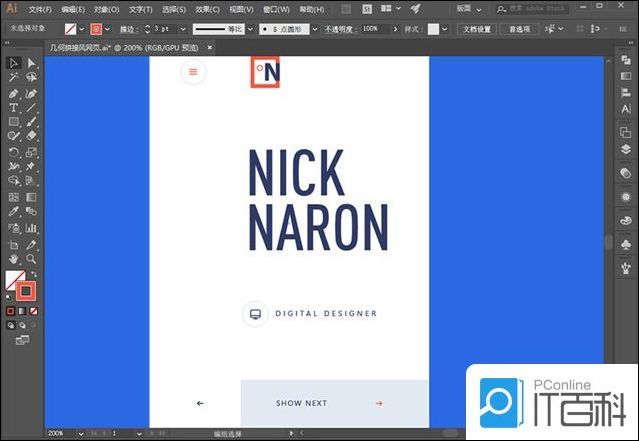
Task: Choose the Hand tool
Action: coord(14,258)
